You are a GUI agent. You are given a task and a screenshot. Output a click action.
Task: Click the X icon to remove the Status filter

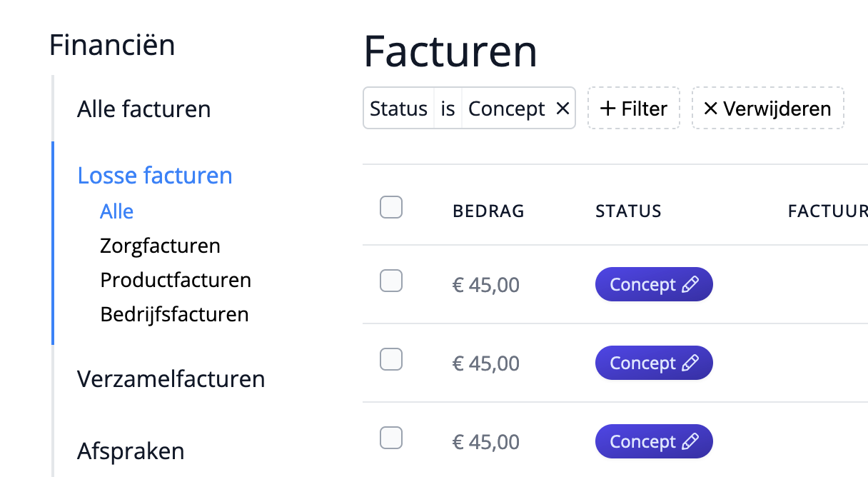pyautogui.click(x=563, y=108)
